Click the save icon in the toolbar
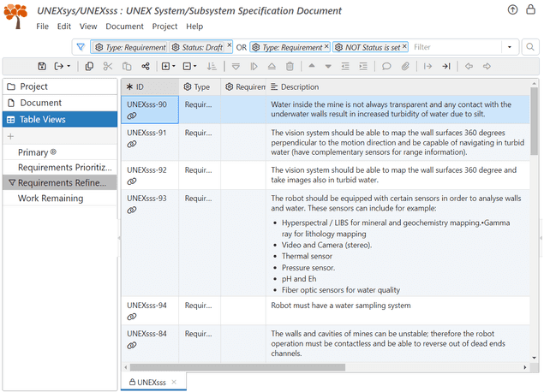 [x=42, y=66]
